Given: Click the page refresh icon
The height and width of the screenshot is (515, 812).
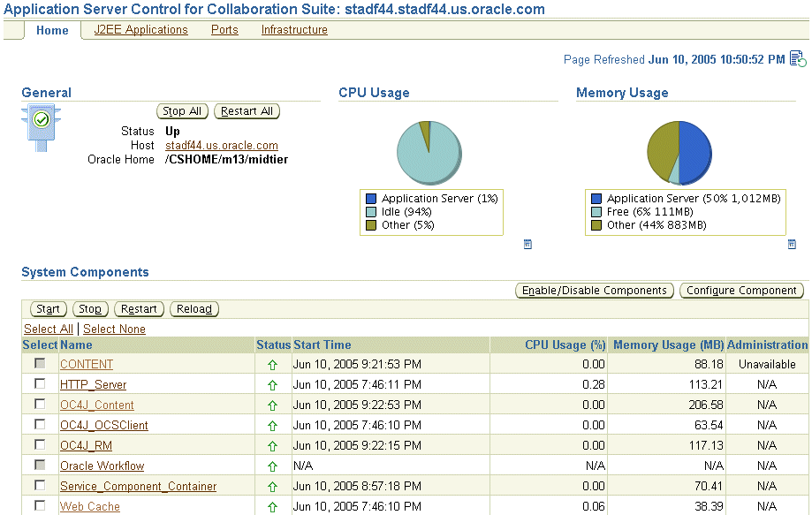Looking at the screenshot, I should (797, 59).
